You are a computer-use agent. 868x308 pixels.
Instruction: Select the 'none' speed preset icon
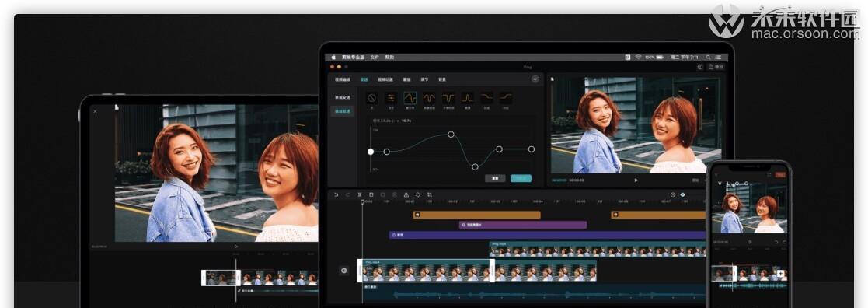click(372, 98)
